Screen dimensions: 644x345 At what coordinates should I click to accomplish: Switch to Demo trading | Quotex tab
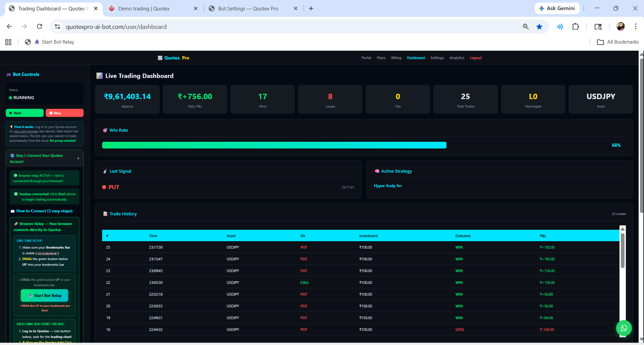[144, 8]
